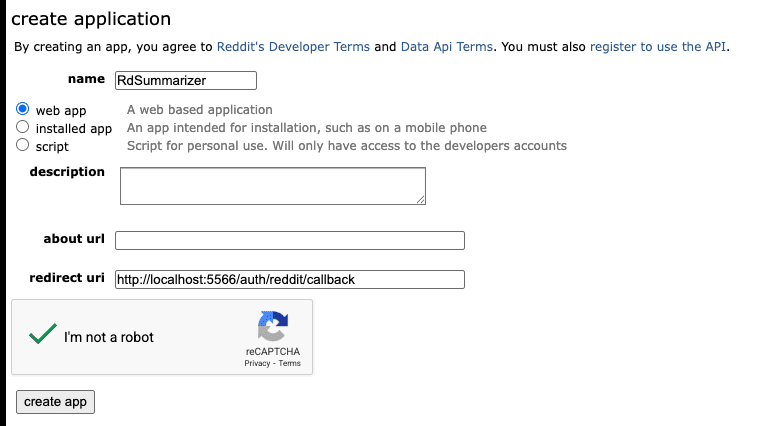Click the reCAPTCHA logo icon
Viewport: 784px width, 426px height.
tap(272, 326)
